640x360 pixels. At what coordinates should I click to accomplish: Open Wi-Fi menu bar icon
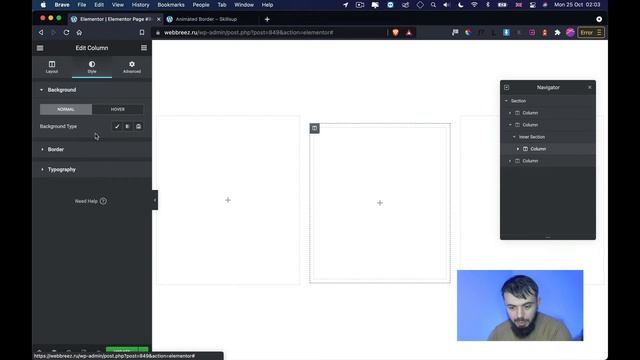coord(474,5)
